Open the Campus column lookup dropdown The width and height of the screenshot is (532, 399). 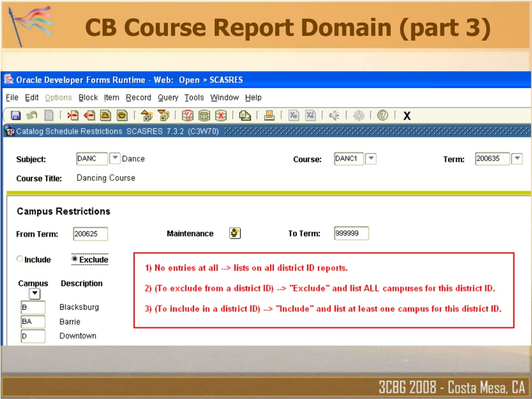pos(35,294)
